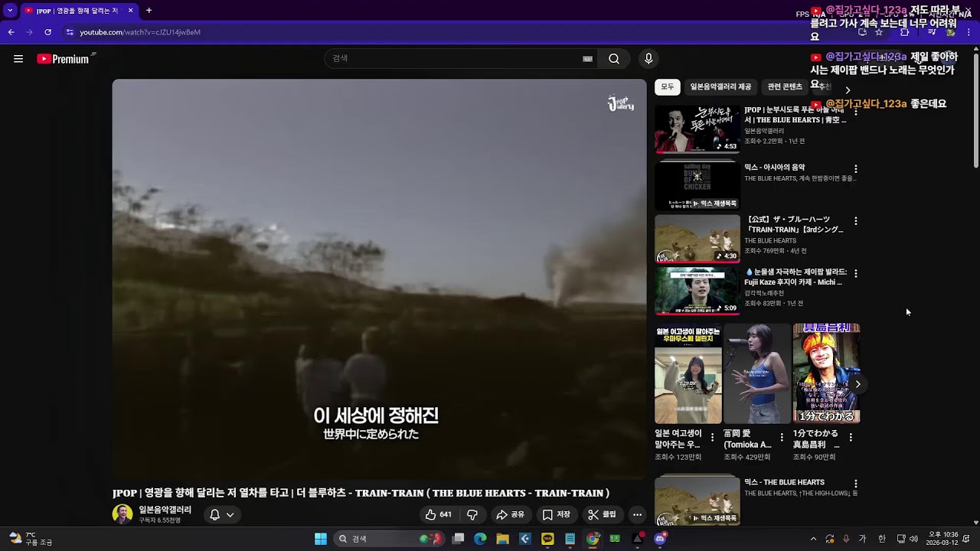Viewport: 980px width, 551px height.
Task: Open options for 1分でわかる 真島昌利 short
Action: [851, 438]
